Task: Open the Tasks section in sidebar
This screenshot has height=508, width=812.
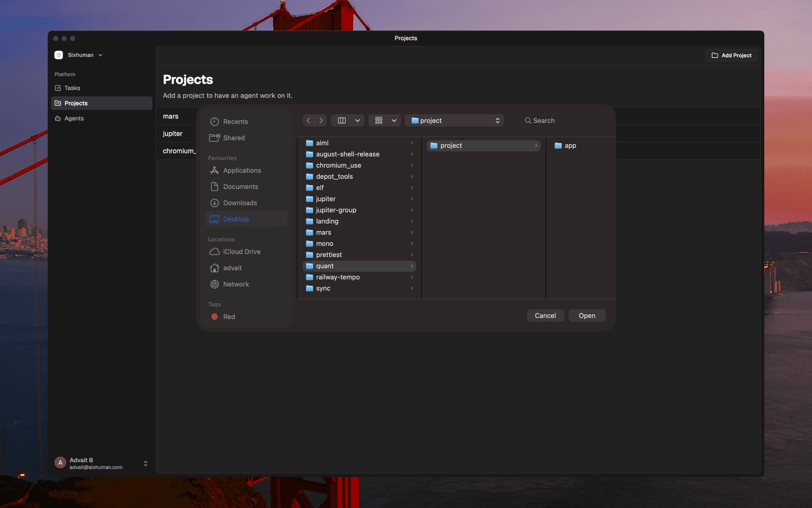Action: point(72,88)
